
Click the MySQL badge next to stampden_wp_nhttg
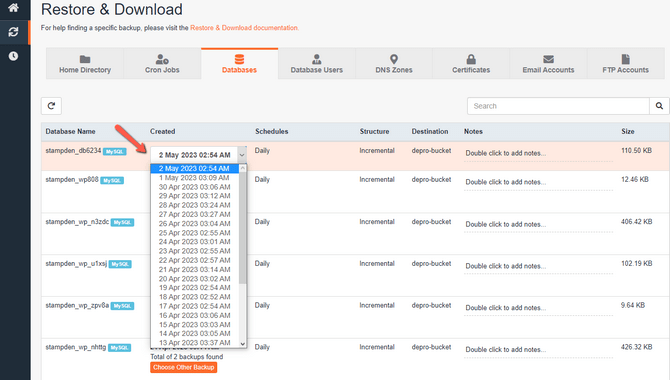click(120, 348)
